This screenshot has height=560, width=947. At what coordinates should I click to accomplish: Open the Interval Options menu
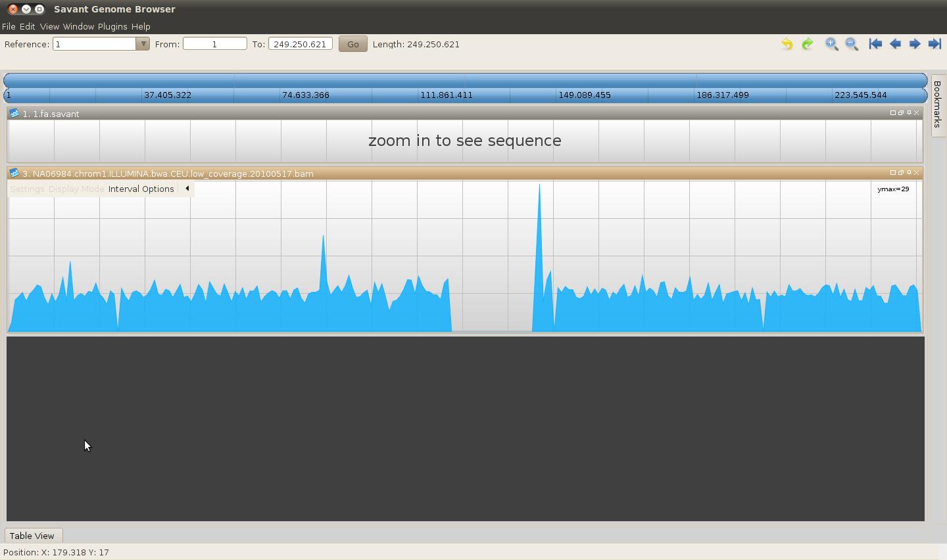pos(141,189)
